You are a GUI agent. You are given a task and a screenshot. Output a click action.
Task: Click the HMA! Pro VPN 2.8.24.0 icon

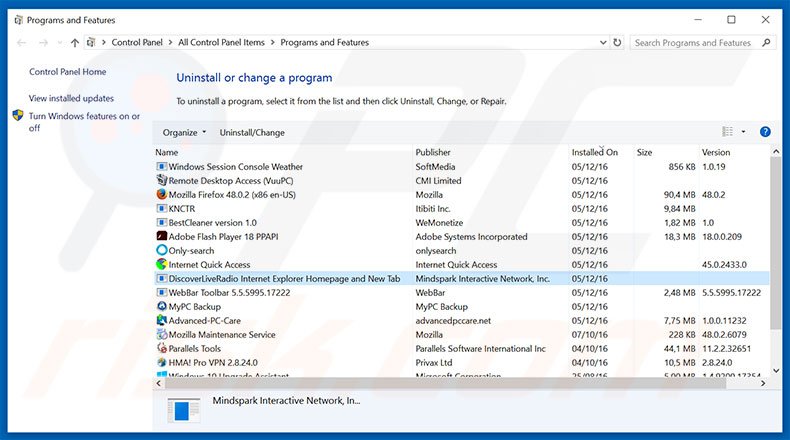click(x=162, y=362)
